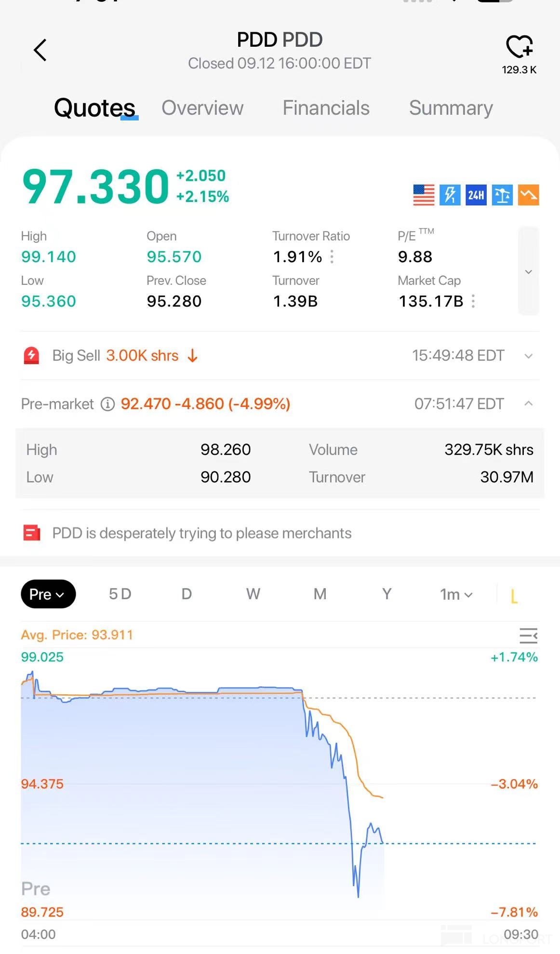This screenshot has height=954, width=560.
Task: Tap the US flag market icon
Action: click(x=424, y=195)
